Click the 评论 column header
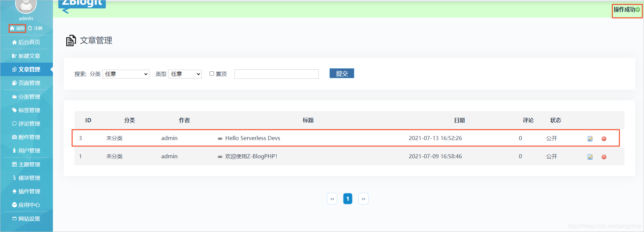 click(528, 120)
